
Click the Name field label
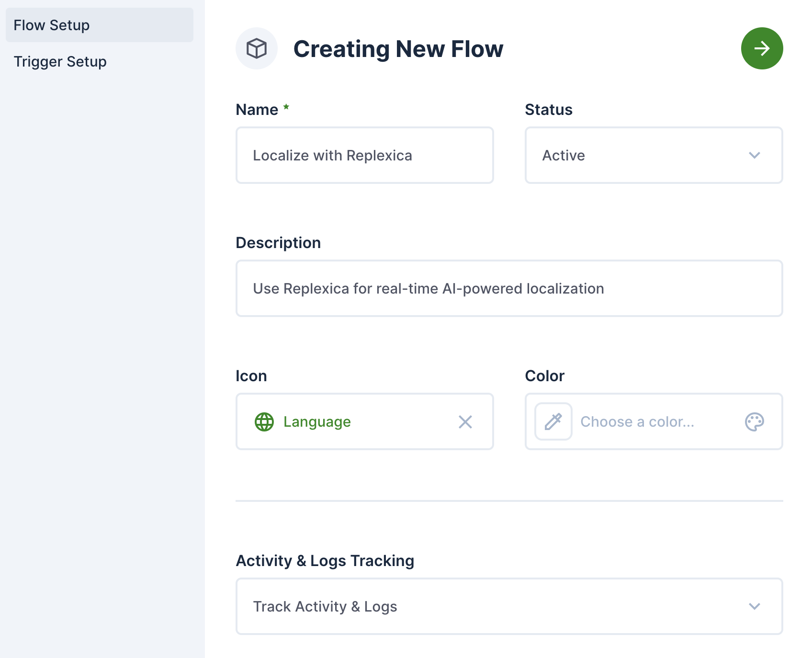click(257, 110)
